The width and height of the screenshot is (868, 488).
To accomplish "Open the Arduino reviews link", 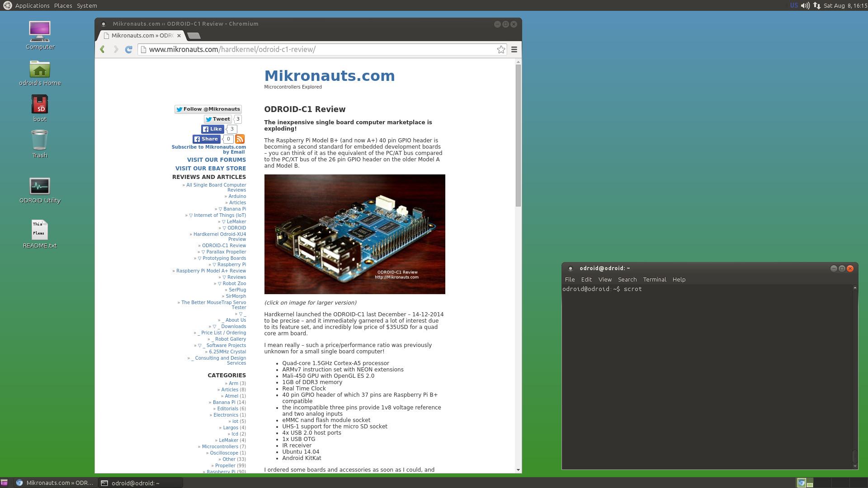I will coord(237,197).
